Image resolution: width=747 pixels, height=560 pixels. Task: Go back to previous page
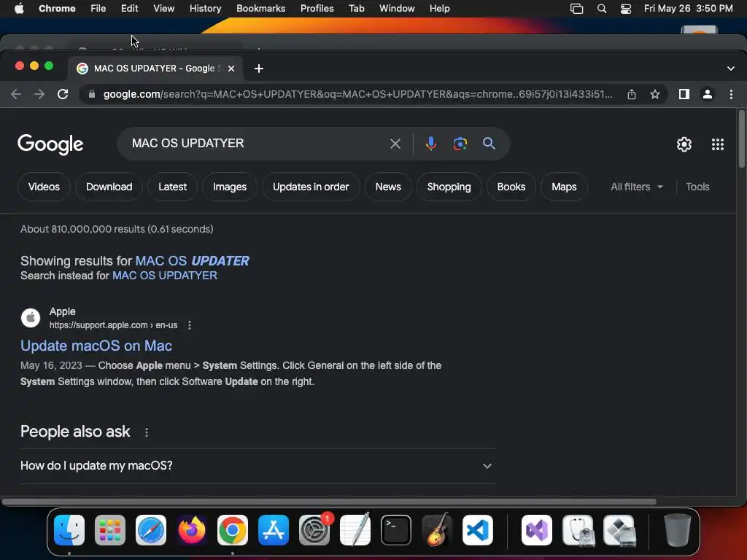click(16, 94)
